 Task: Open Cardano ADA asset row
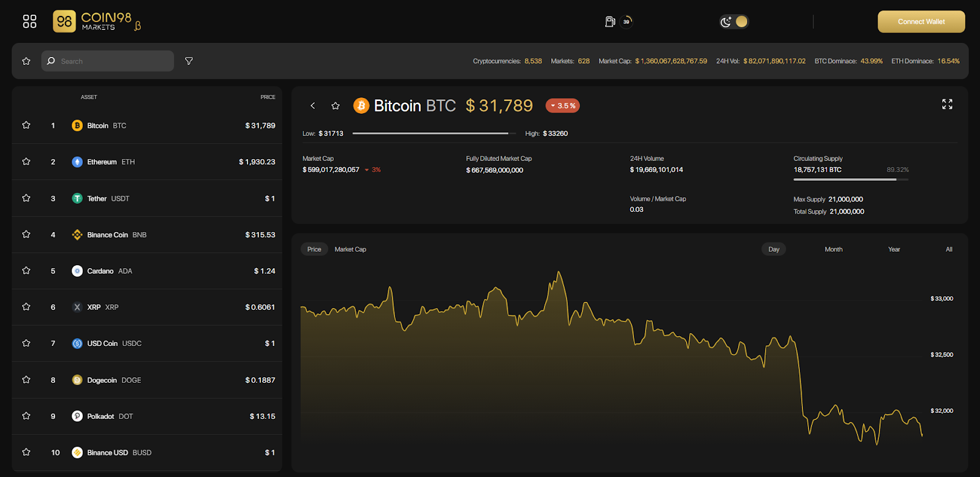[x=147, y=271]
